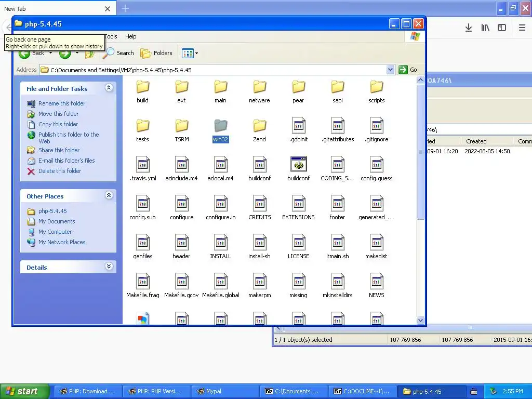Select the NEWS file
532x399 pixels.
pyautogui.click(x=377, y=286)
